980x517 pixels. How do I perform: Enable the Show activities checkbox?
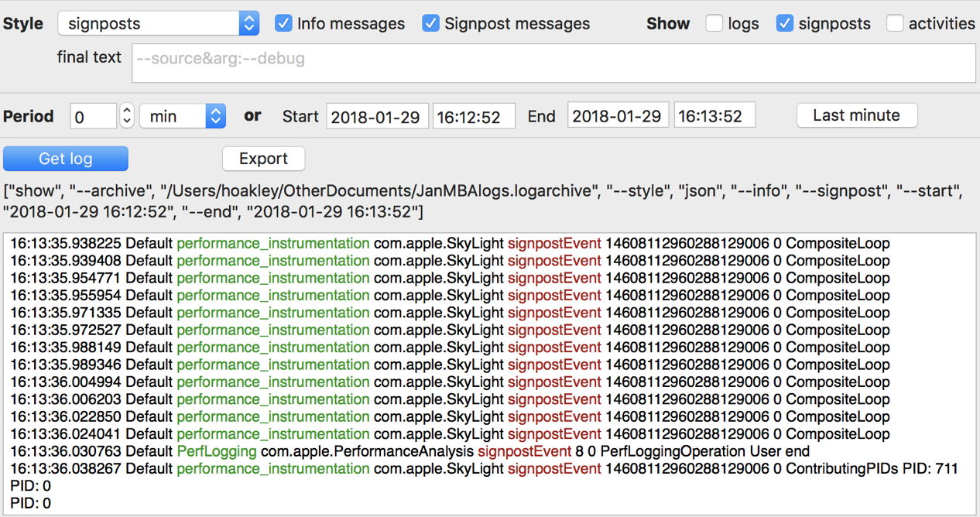[895, 23]
